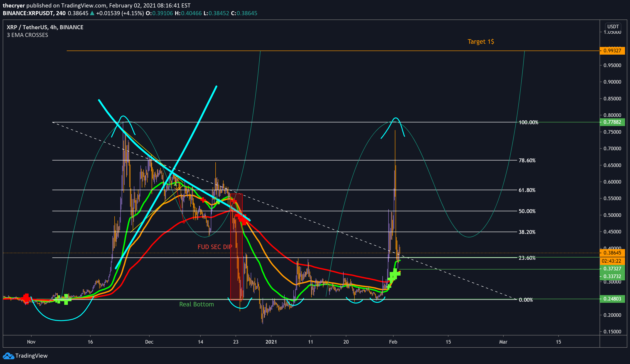Click the XRP / TetherUS, 4h, BINANCE title
The image size is (630, 364).
45,27
